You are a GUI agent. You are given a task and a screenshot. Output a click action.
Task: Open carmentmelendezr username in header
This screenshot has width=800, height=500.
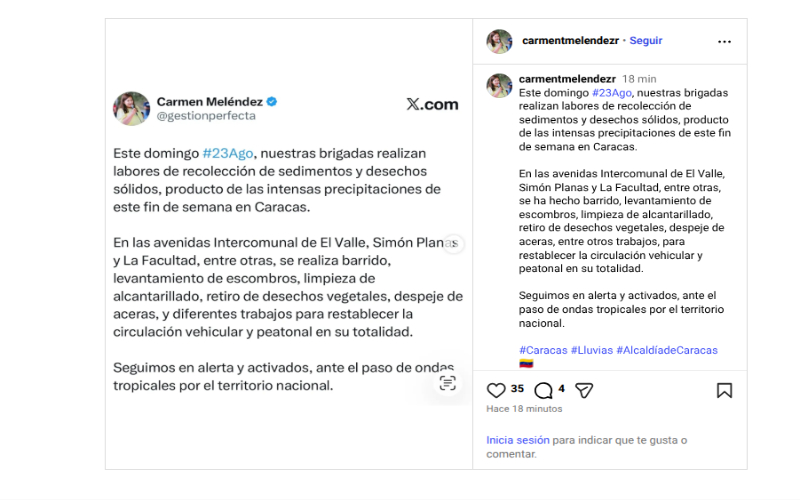(x=570, y=40)
